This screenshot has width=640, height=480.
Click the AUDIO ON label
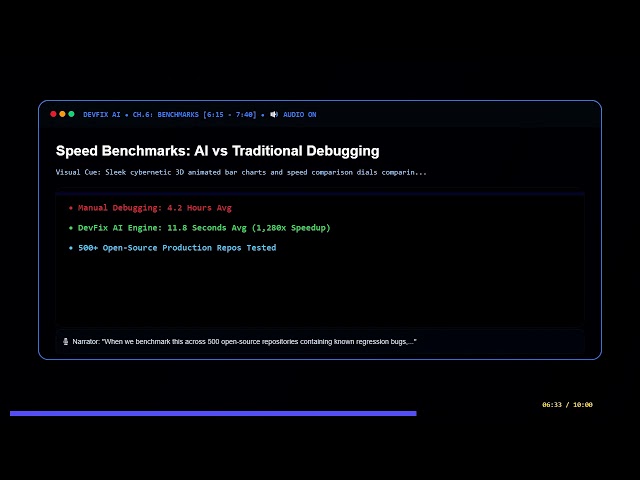pyautogui.click(x=300, y=115)
